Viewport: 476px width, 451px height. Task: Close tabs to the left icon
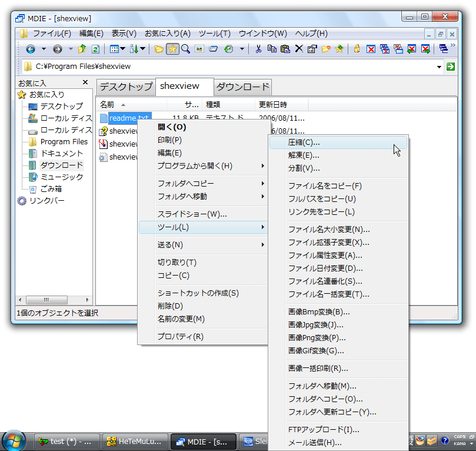(x=412, y=49)
